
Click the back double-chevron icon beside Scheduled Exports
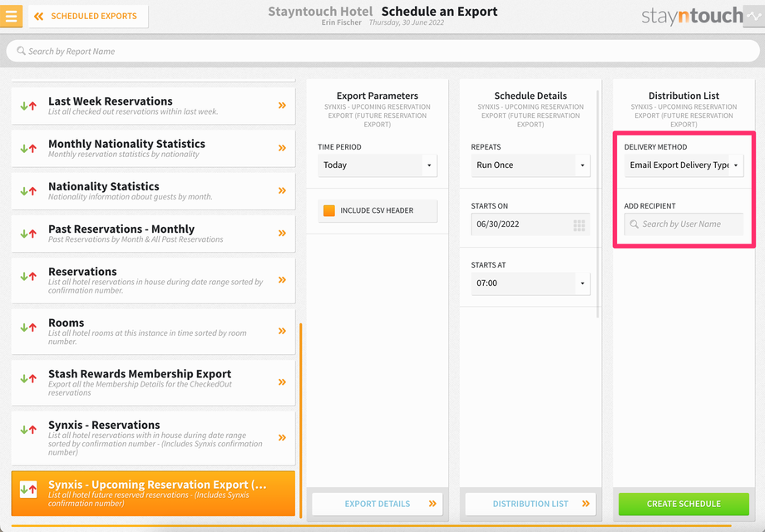(38, 17)
